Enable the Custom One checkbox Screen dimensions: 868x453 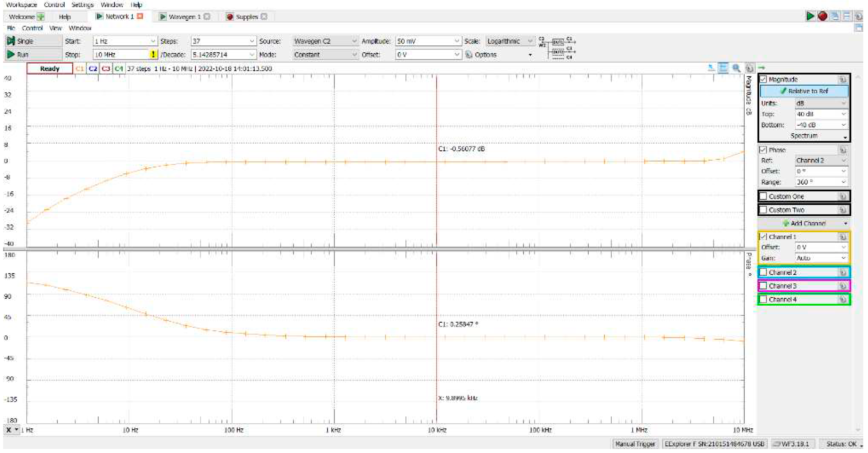pos(764,196)
